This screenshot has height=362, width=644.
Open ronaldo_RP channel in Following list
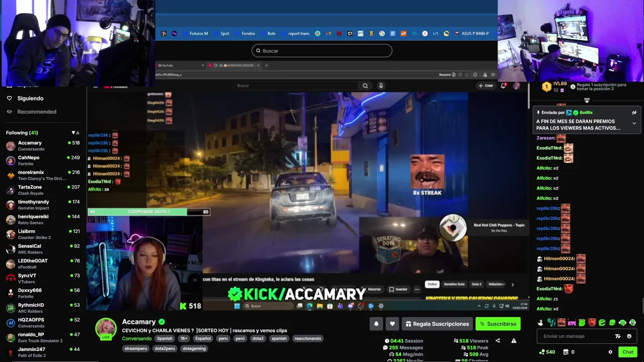point(43,337)
